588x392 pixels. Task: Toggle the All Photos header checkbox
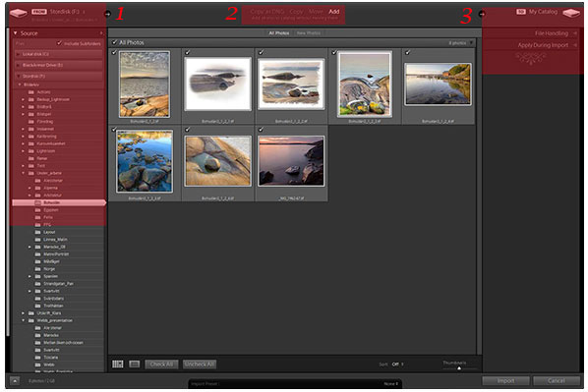(115, 42)
